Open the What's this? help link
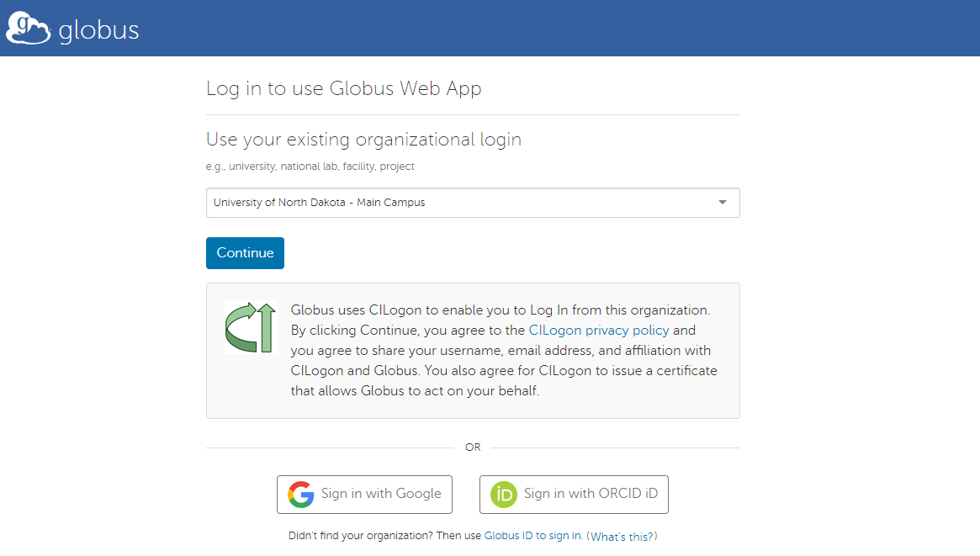Image resolution: width=980 pixels, height=556 pixels. click(622, 536)
